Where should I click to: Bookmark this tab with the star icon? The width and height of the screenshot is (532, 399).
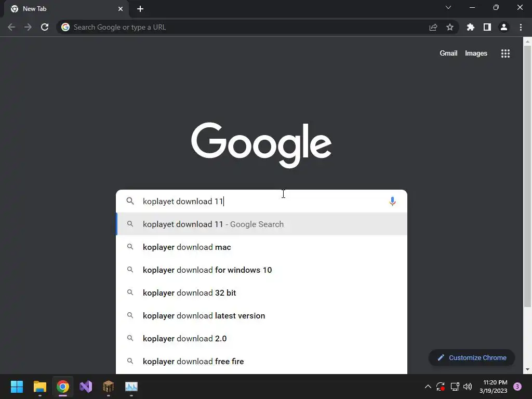click(x=450, y=27)
